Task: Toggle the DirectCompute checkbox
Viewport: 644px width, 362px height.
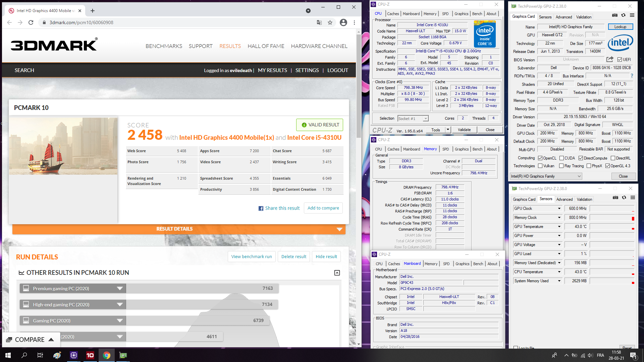Action: click(581, 158)
